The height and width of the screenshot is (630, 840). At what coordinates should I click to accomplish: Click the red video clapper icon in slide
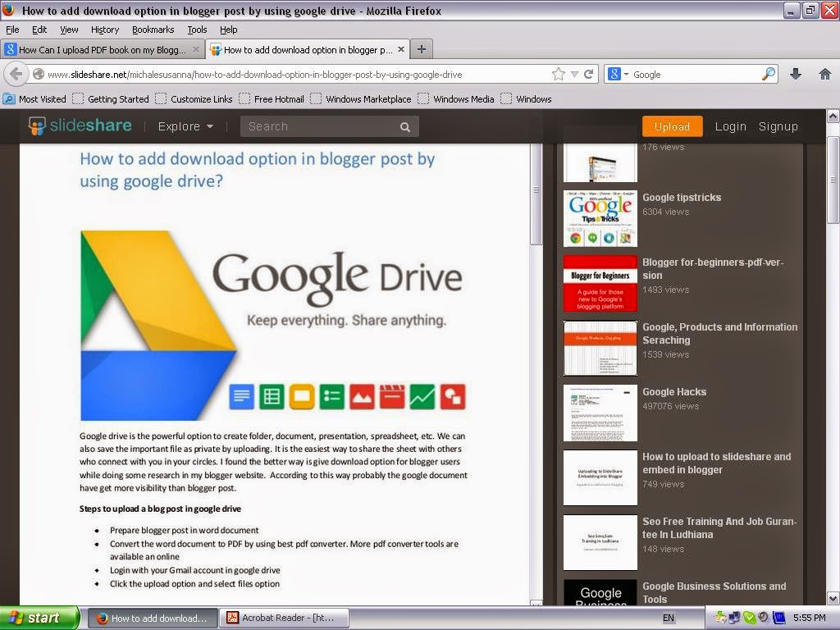click(x=392, y=396)
